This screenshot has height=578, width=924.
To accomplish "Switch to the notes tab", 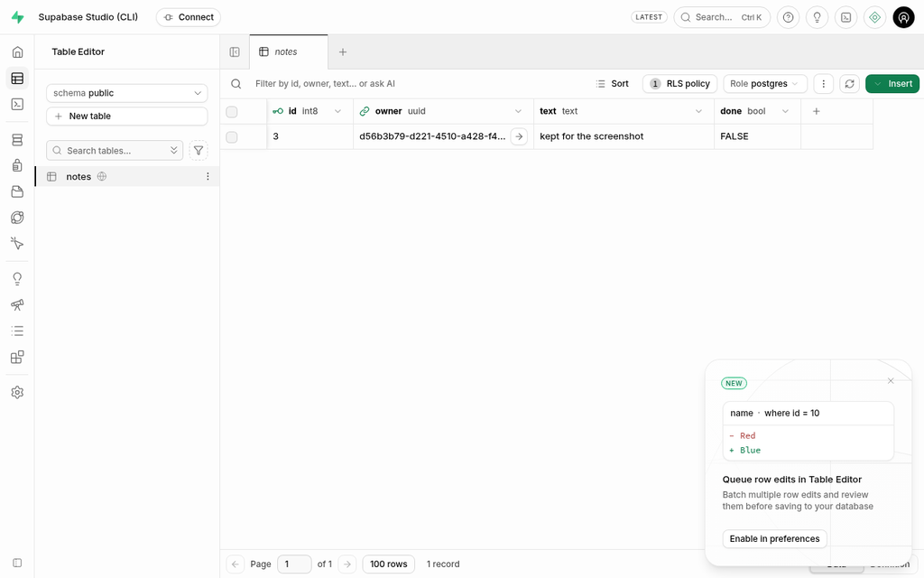I will 289,51.
